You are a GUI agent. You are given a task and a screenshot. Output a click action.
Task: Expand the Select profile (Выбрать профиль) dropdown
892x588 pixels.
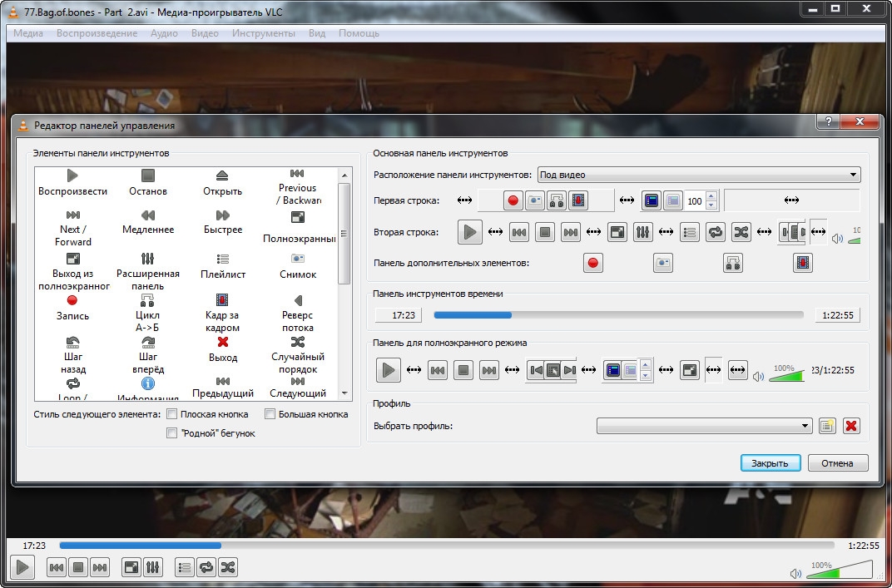tap(704, 426)
